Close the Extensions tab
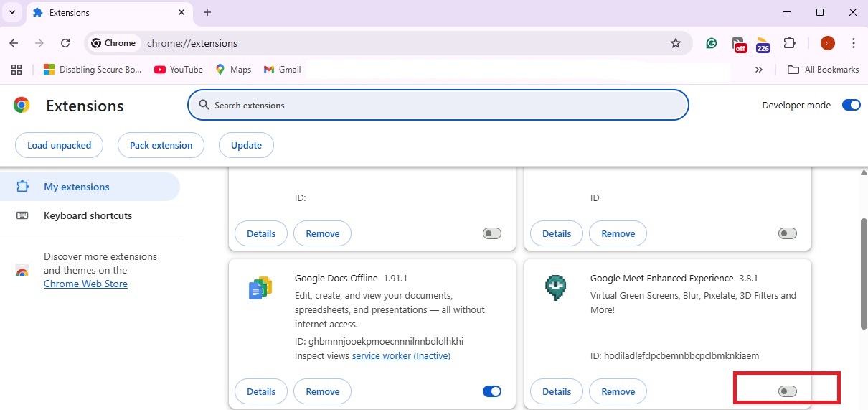Viewport: 868px width, 410px height. 182,12
